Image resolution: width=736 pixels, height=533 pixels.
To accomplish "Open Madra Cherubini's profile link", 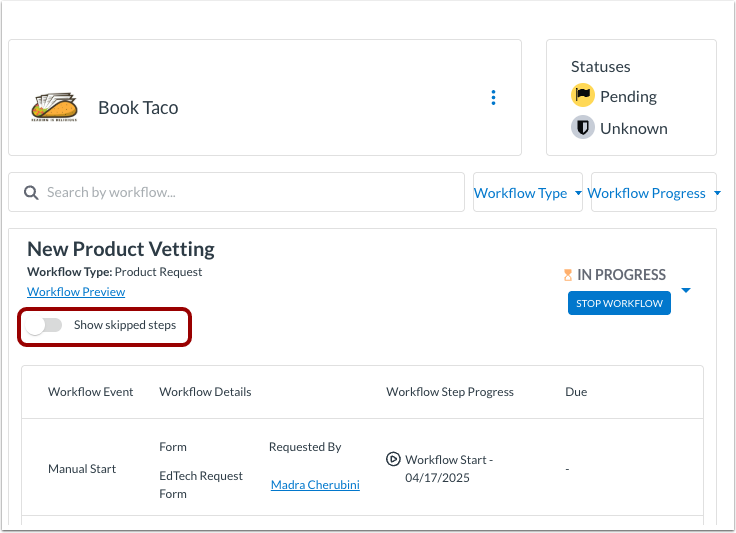I will pyautogui.click(x=315, y=485).
